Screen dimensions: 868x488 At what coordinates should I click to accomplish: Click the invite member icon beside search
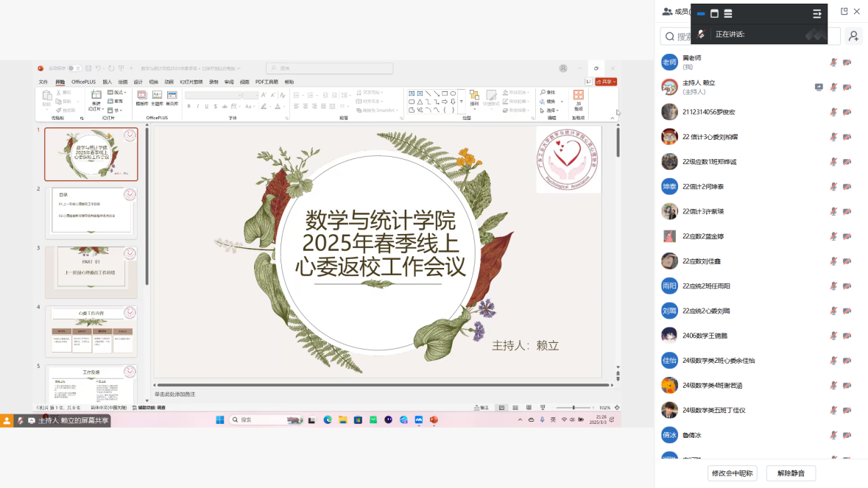click(853, 35)
